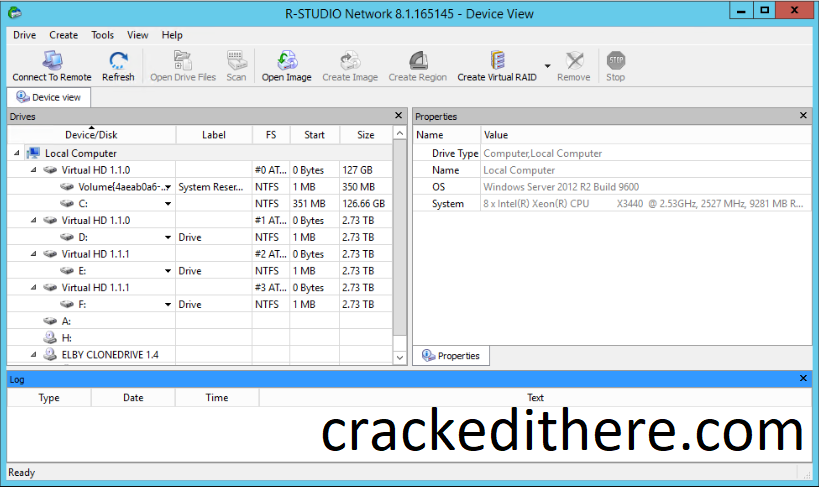
Task: Click Create Image toolbar icon
Action: (x=350, y=66)
